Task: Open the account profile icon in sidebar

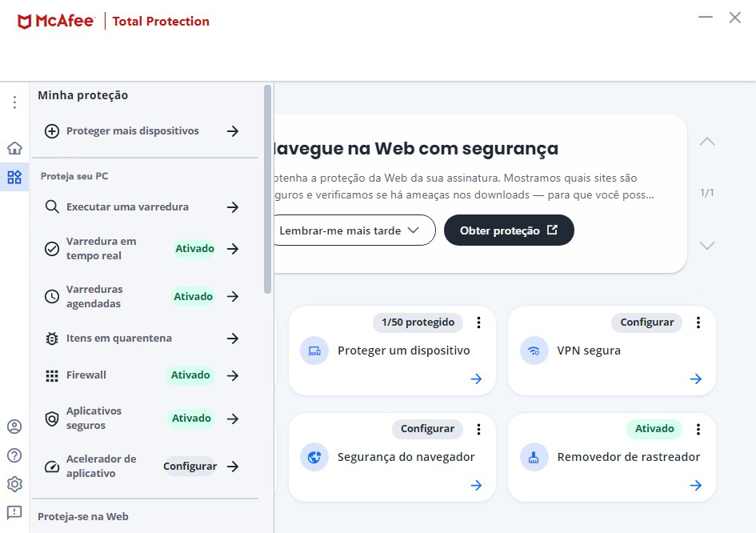Action: (x=14, y=427)
